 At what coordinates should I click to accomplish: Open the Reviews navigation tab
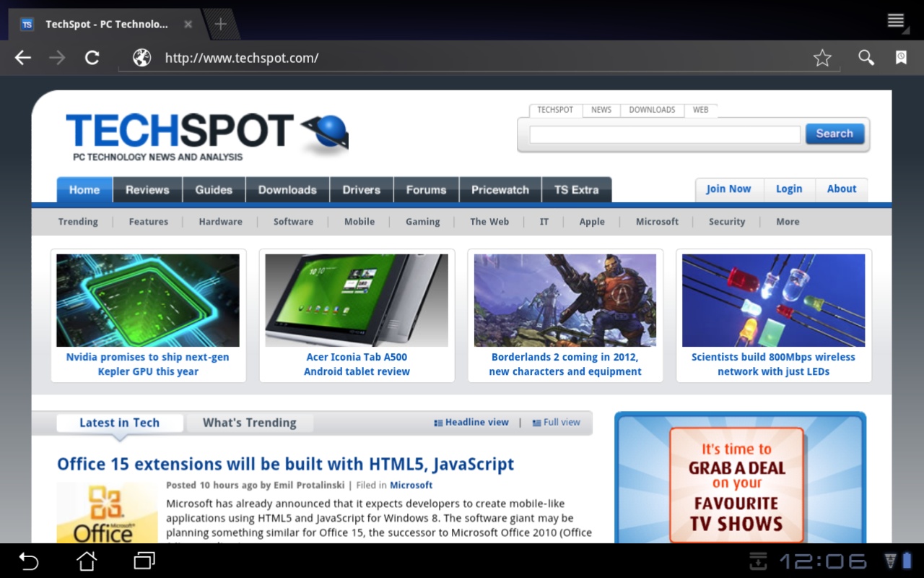coord(147,190)
